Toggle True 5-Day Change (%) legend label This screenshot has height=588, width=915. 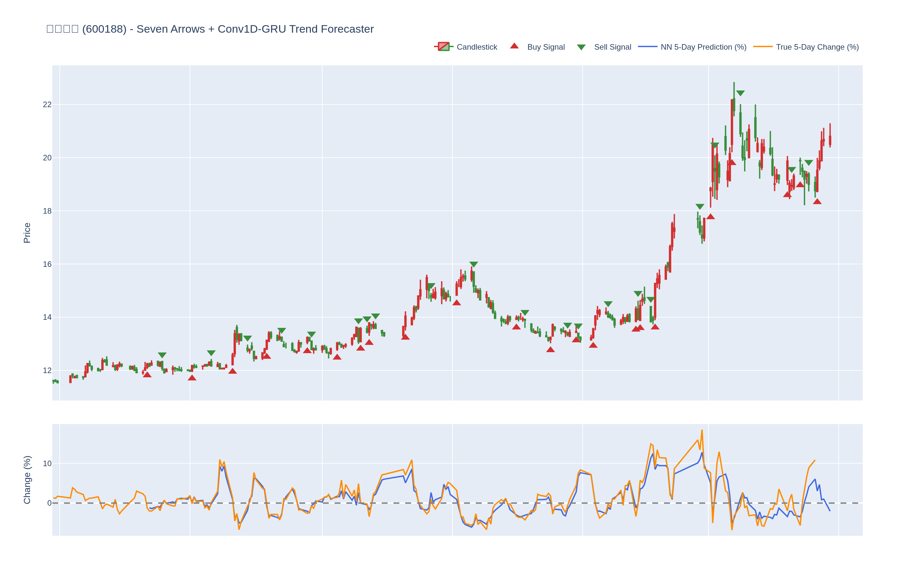(817, 47)
